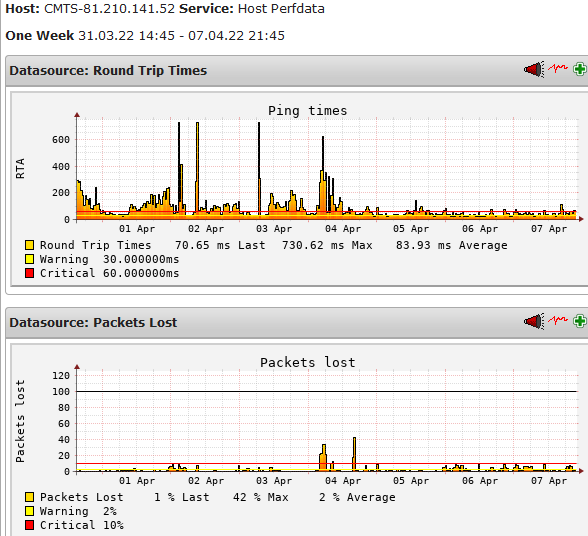
Task: Click the yellow Warning 2% legend swatch
Action: tap(30, 511)
